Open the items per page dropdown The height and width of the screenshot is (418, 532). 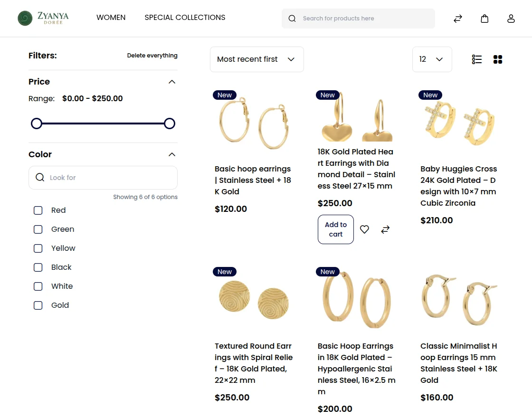[x=432, y=59]
